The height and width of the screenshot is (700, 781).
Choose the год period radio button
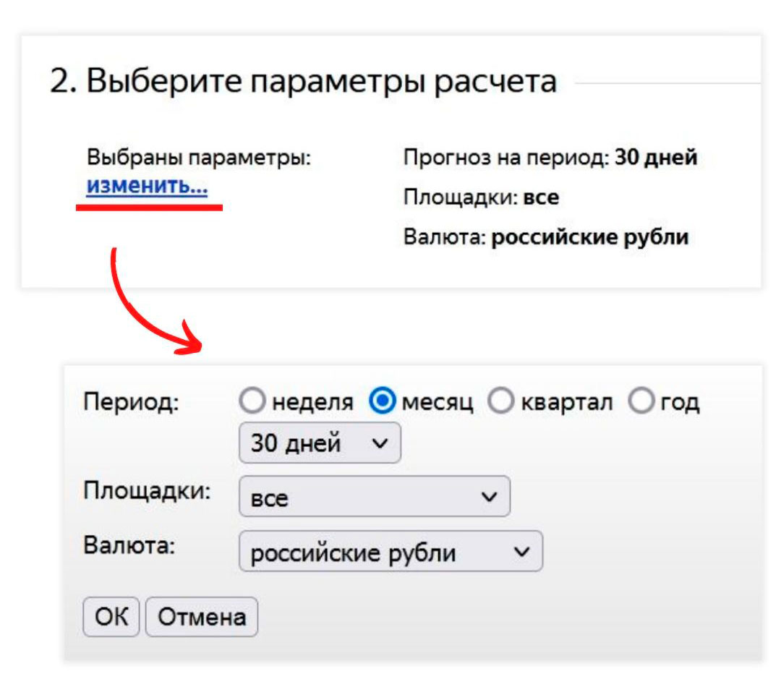click(641, 401)
